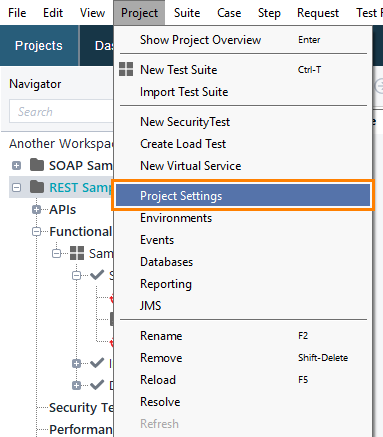The image size is (383, 437).
Task: Close the open Project menu
Action: click(x=139, y=13)
